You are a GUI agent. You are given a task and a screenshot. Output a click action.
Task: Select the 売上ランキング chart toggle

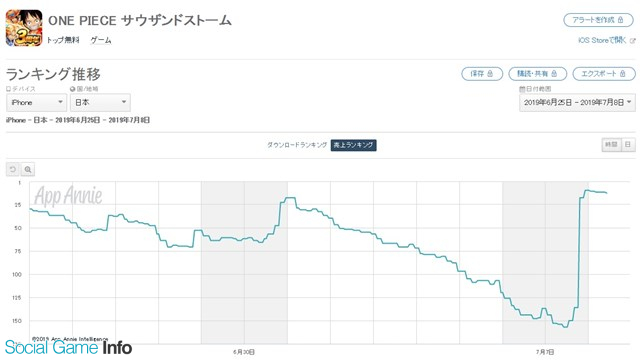pyautogui.click(x=353, y=145)
